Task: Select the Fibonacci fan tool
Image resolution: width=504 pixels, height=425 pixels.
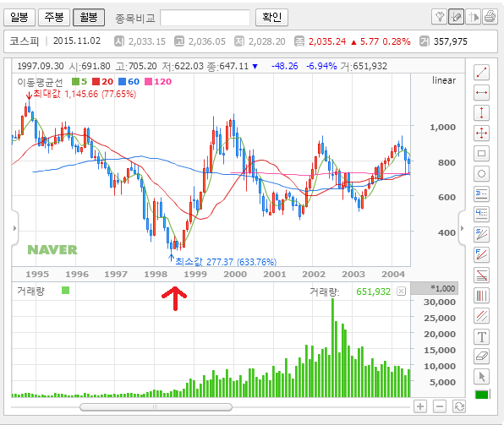Action: (x=481, y=254)
